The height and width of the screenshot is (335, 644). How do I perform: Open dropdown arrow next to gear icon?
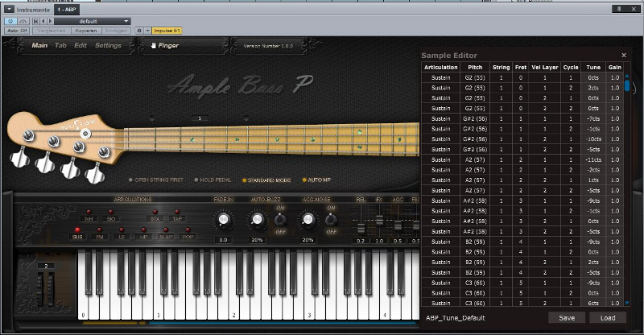(147, 31)
